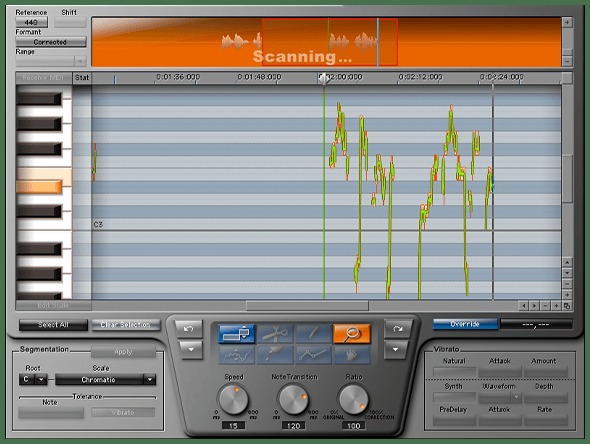Click the vibrato PreDelay field

pos(454,420)
